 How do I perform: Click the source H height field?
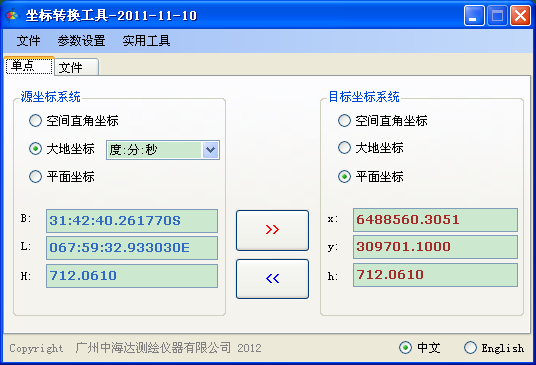(x=132, y=276)
